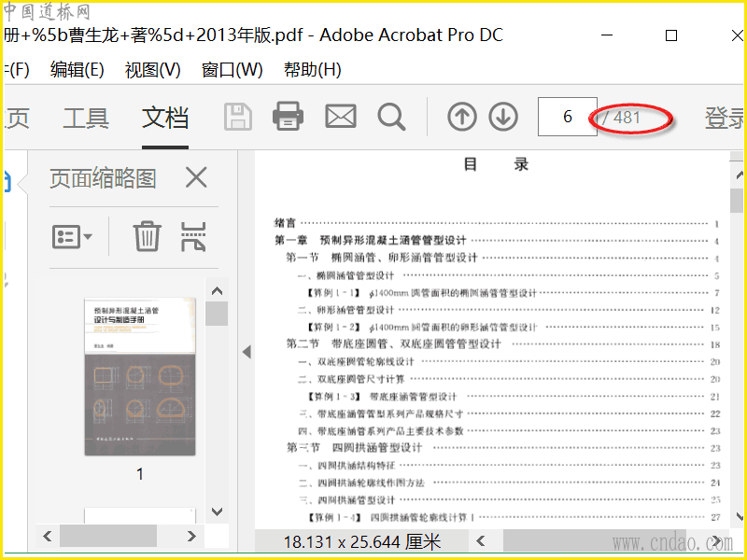
Task: Click the page number field showing 6
Action: pyautogui.click(x=568, y=117)
